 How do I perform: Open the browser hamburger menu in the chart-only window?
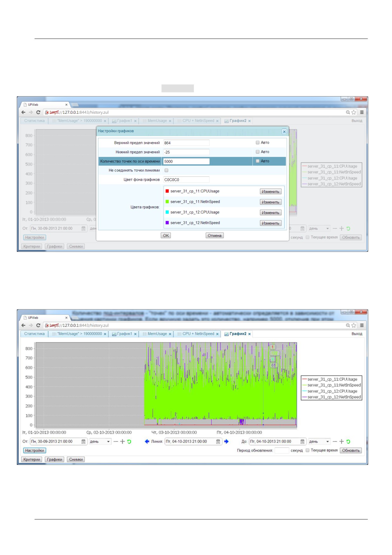[362, 325]
